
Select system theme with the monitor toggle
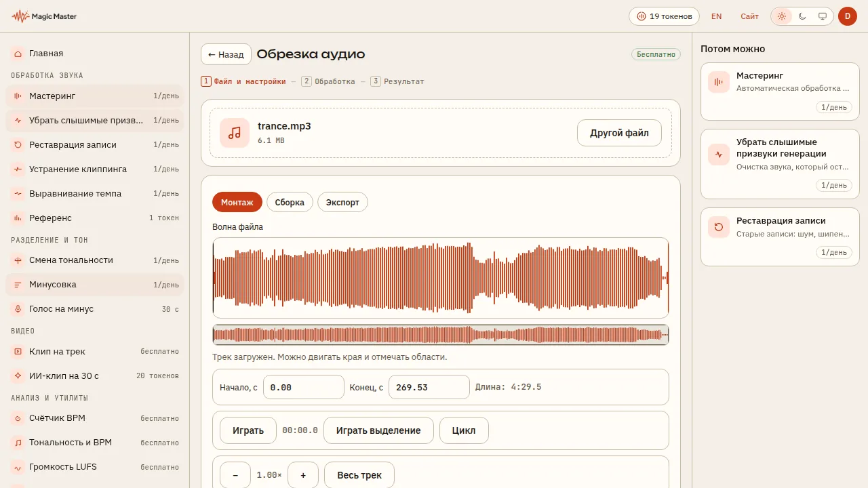click(x=823, y=16)
